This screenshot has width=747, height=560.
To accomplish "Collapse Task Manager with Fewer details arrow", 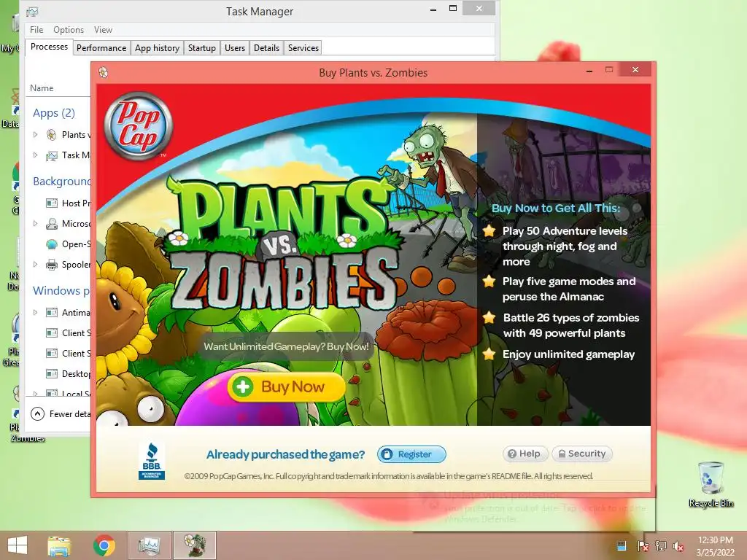I will 38,414.
